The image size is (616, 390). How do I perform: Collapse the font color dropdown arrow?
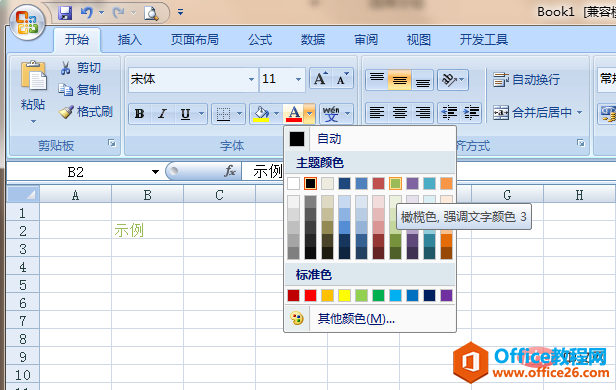[310, 114]
